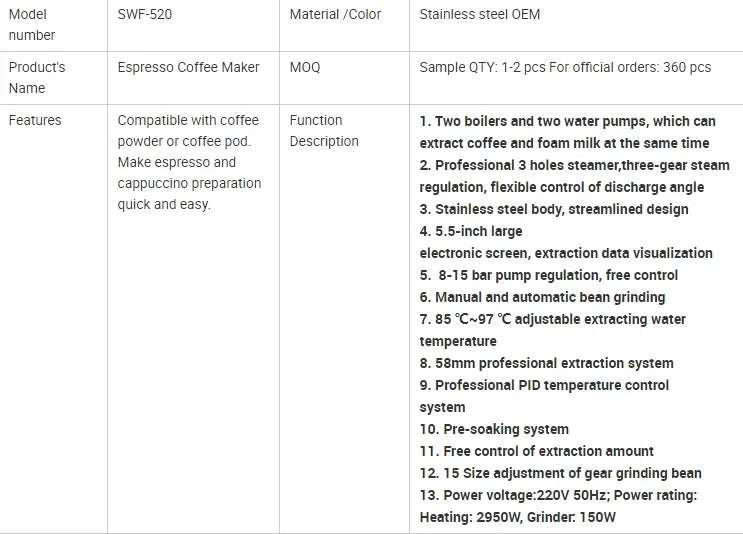Click the "Product's Name" label cell
743x534 pixels.
tap(36, 77)
